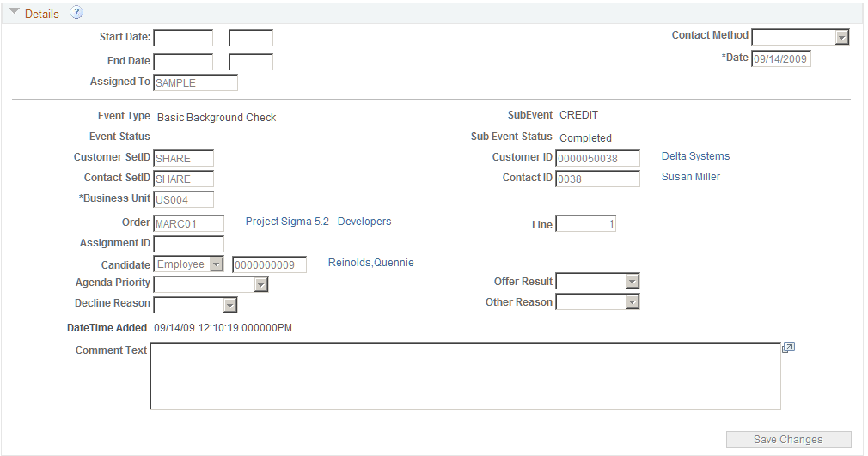This screenshot has height=456, width=868.
Task: Click the Assigned To field showing SAMPLE
Action: coord(195,82)
